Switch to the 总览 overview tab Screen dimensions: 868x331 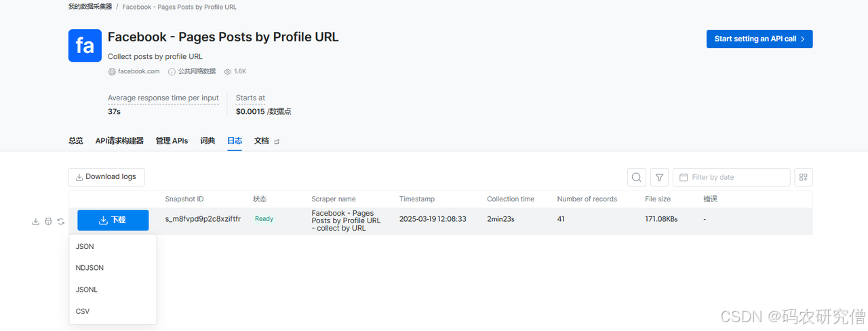pyautogui.click(x=76, y=140)
